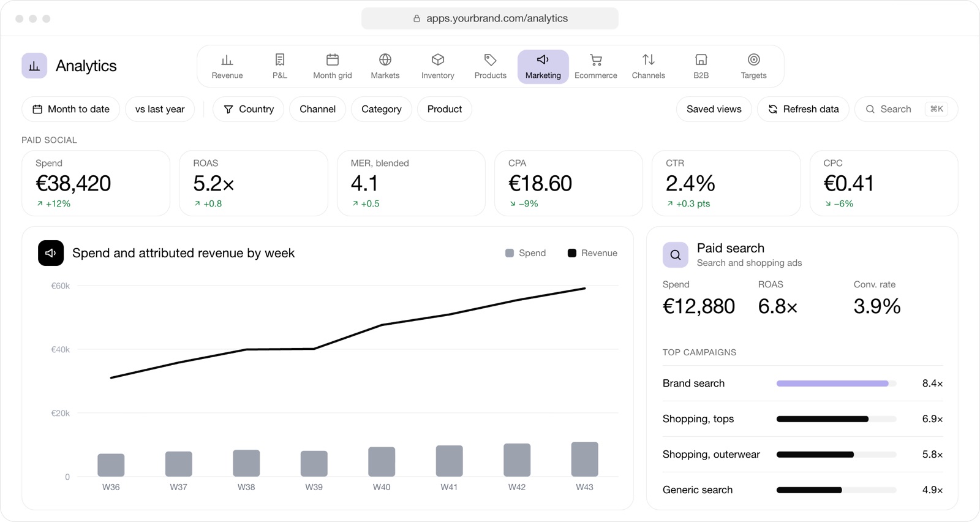Click the lock icon in the address bar
Image resolution: width=980 pixels, height=522 pixels.
417,18
